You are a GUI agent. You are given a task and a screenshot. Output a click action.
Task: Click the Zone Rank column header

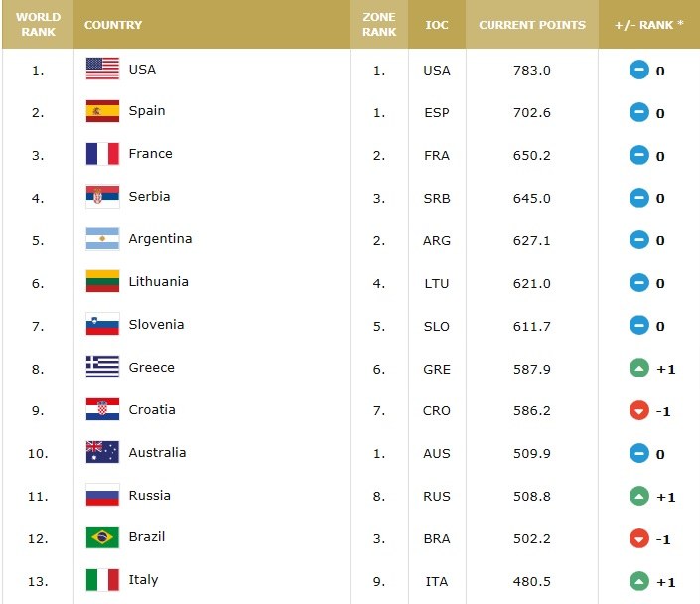379,25
